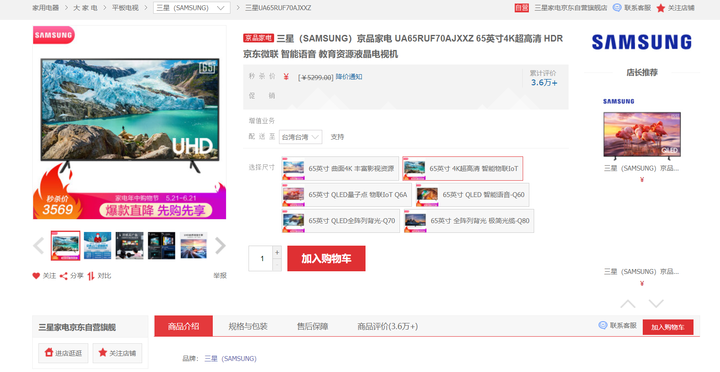720x372 pixels.
Task: Select 65英寸 QLED 智能语音-Q60 option
Action: click(472, 195)
